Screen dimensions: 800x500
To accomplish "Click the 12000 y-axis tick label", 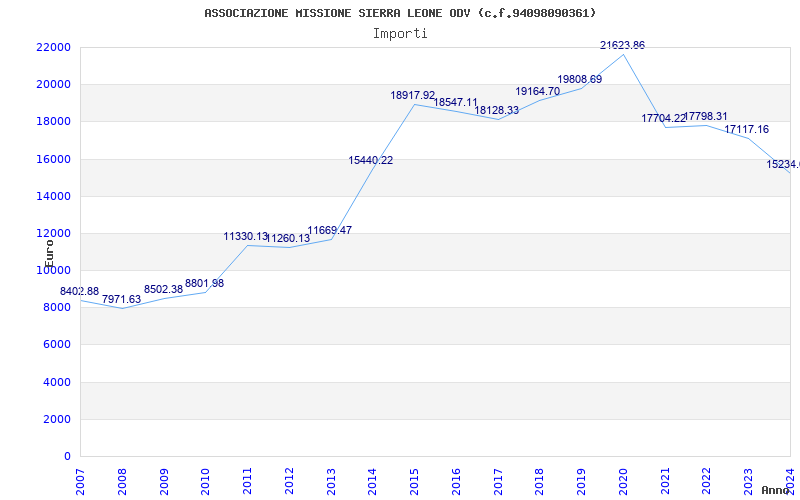I will click(53, 233).
